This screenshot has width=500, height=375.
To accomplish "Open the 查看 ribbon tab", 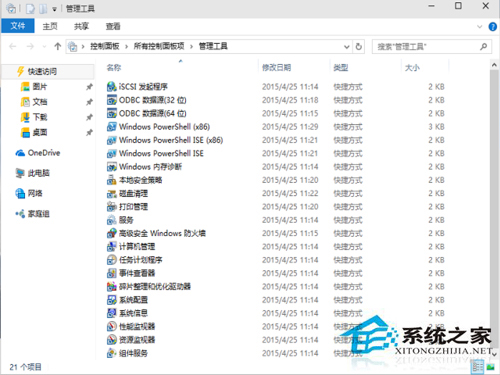I will click(113, 26).
